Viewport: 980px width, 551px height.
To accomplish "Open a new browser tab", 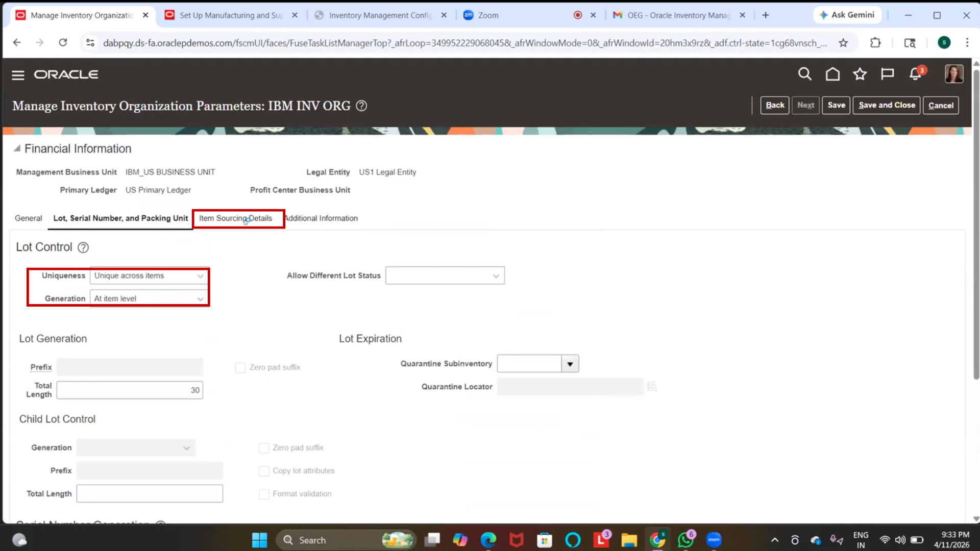I will click(x=765, y=15).
